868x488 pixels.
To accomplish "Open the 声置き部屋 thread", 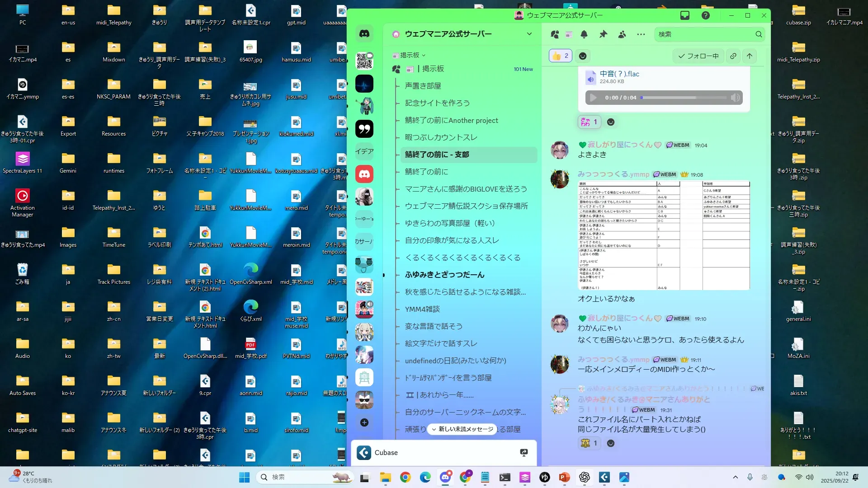I will (x=423, y=86).
